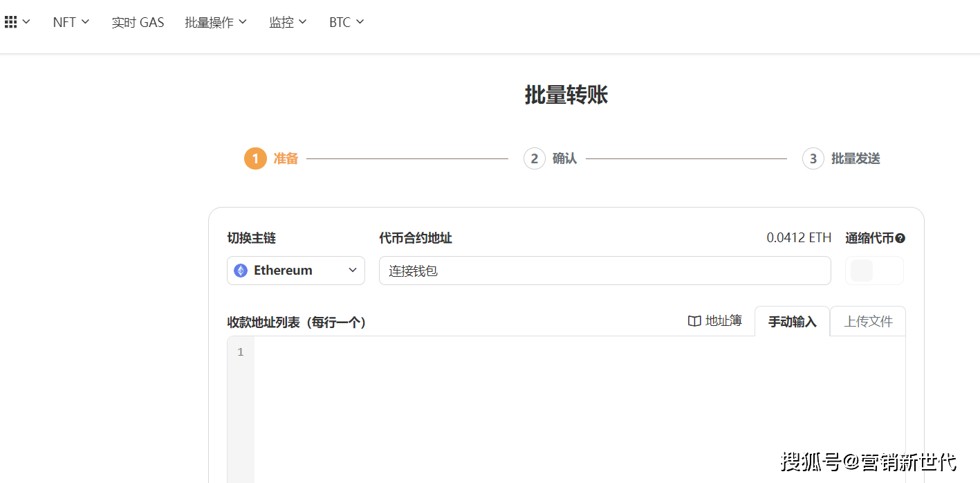Click the step 3 批量发送 indicator
The width and height of the screenshot is (980, 483).
point(841,158)
